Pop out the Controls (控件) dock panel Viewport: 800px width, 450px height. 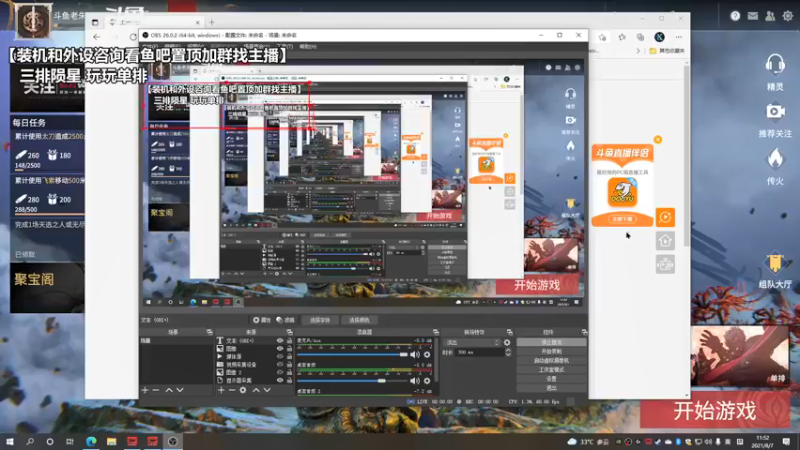click(584, 332)
